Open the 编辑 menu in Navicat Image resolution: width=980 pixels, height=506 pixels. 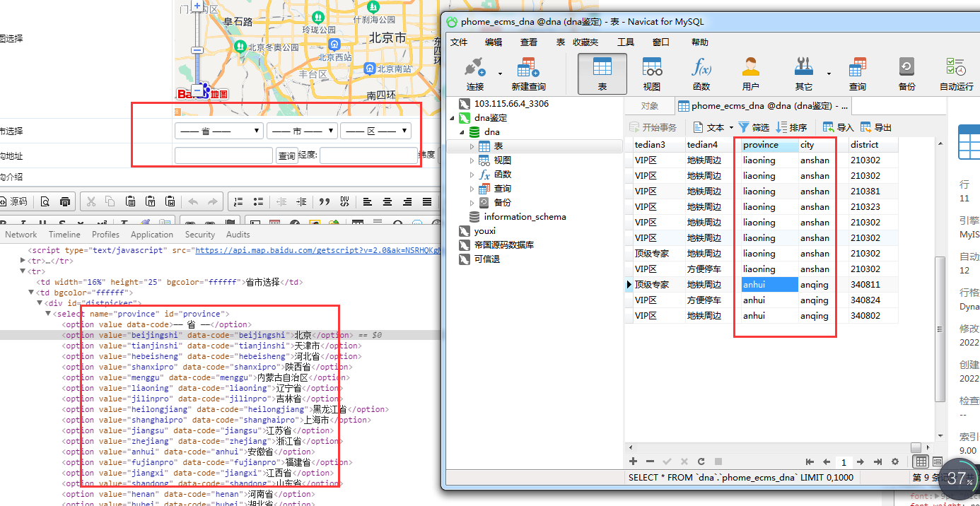pyautogui.click(x=494, y=42)
